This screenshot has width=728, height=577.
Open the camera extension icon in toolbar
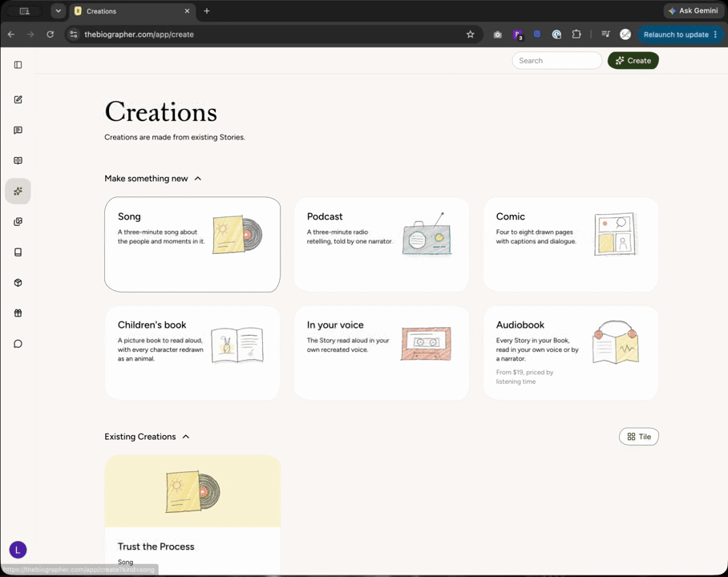click(498, 34)
